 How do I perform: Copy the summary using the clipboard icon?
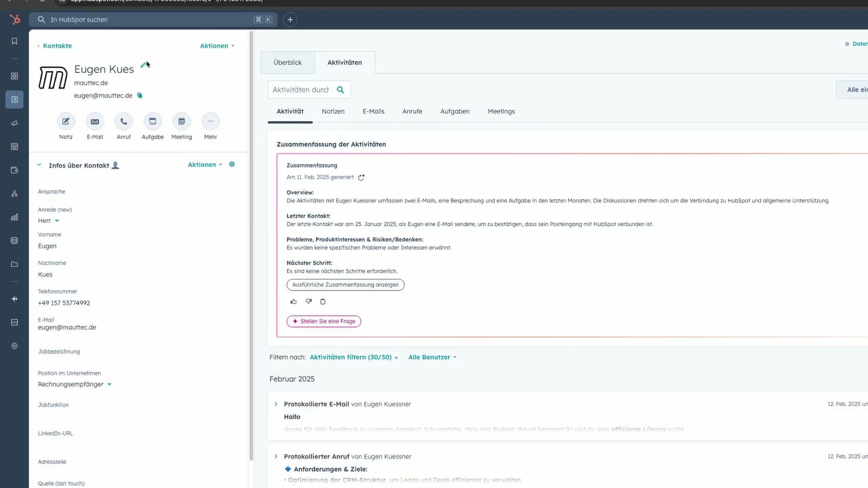click(322, 301)
